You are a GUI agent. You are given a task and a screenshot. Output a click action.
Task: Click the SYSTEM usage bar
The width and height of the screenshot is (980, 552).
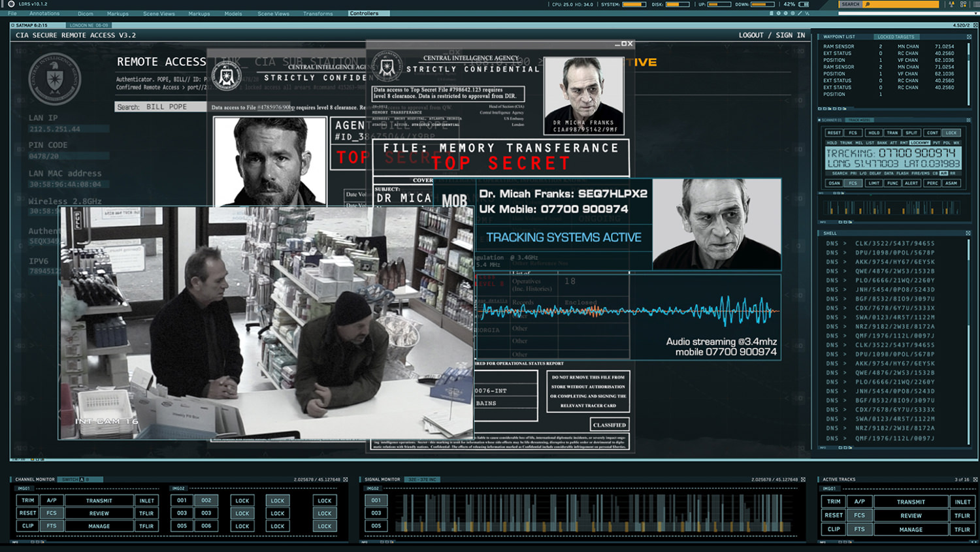coord(634,4)
